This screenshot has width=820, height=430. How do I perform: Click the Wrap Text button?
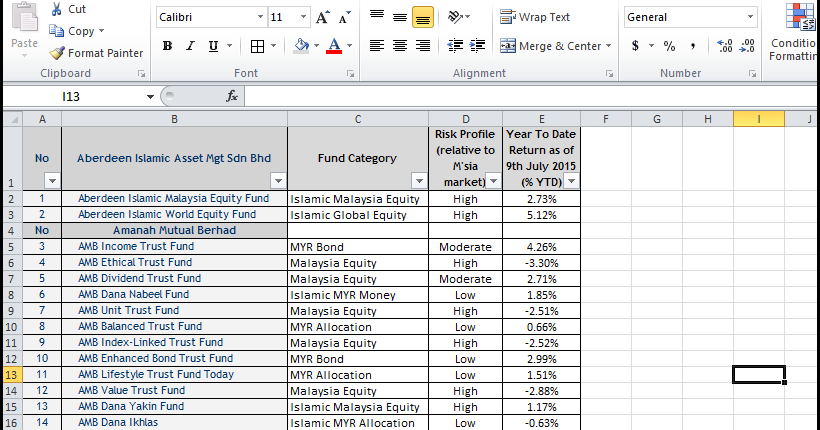coord(534,17)
